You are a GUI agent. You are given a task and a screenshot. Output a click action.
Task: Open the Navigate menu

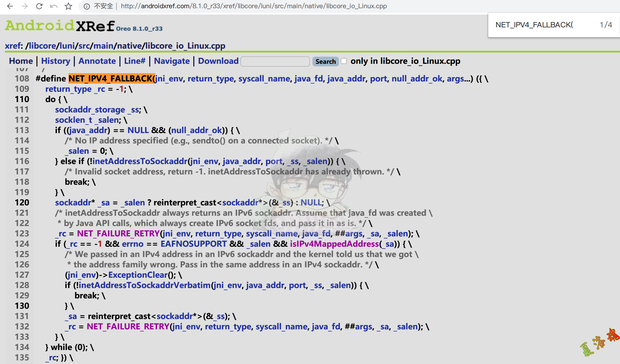172,61
